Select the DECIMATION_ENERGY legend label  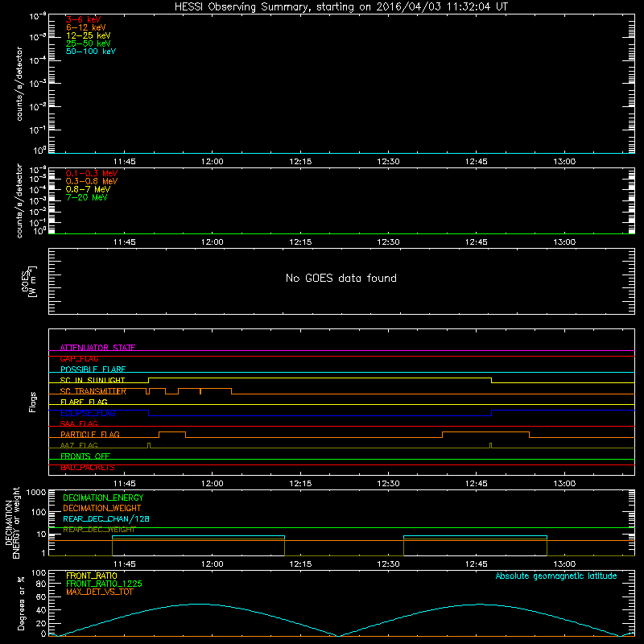pos(103,497)
